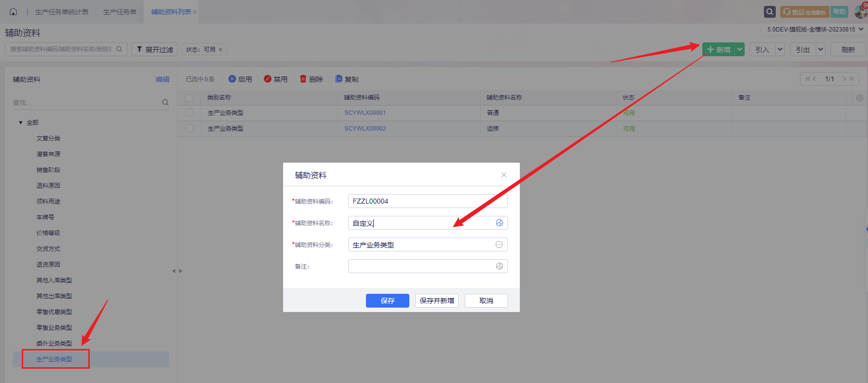The height and width of the screenshot is (383, 868).
Task: Focus the 辅助资料编码 input field
Action: click(x=428, y=201)
